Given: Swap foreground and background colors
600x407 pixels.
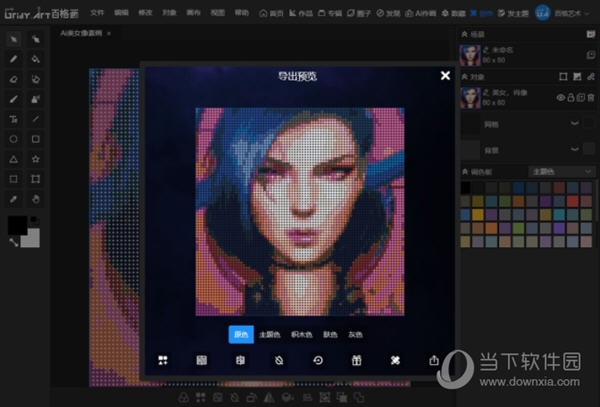Looking at the screenshot, I should [14, 242].
